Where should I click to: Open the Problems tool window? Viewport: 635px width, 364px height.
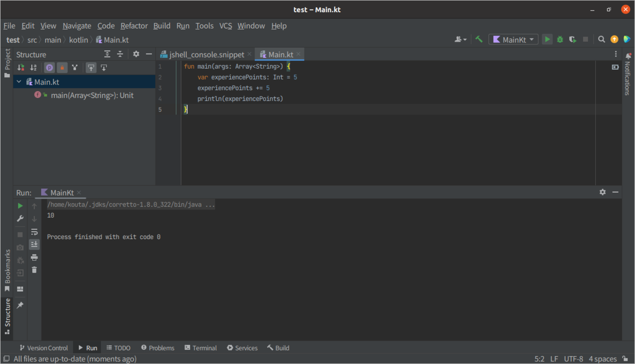pyautogui.click(x=158, y=348)
